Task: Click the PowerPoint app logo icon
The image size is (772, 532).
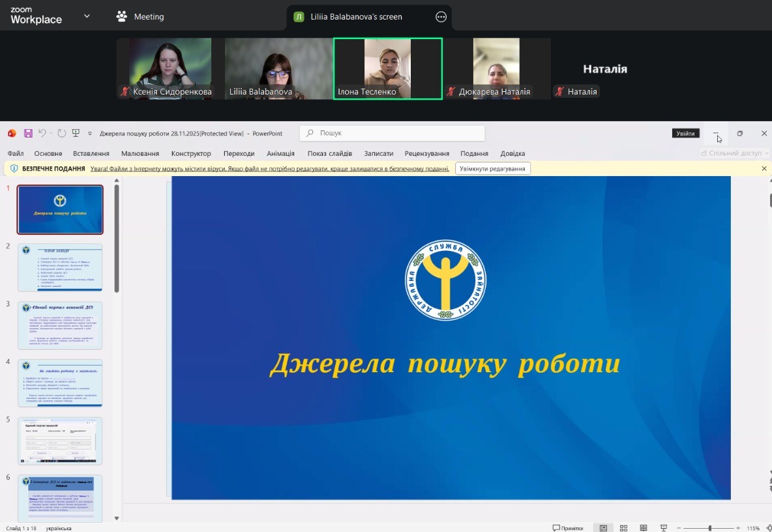Action: [x=12, y=134]
